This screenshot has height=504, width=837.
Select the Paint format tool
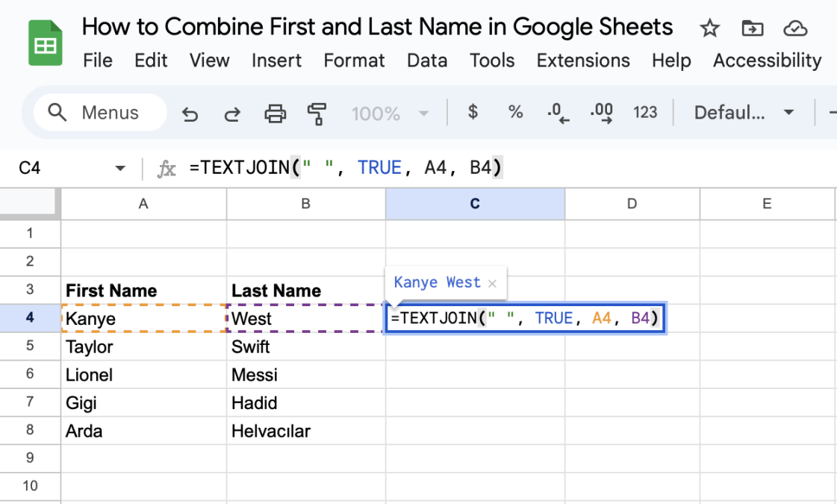tap(317, 113)
